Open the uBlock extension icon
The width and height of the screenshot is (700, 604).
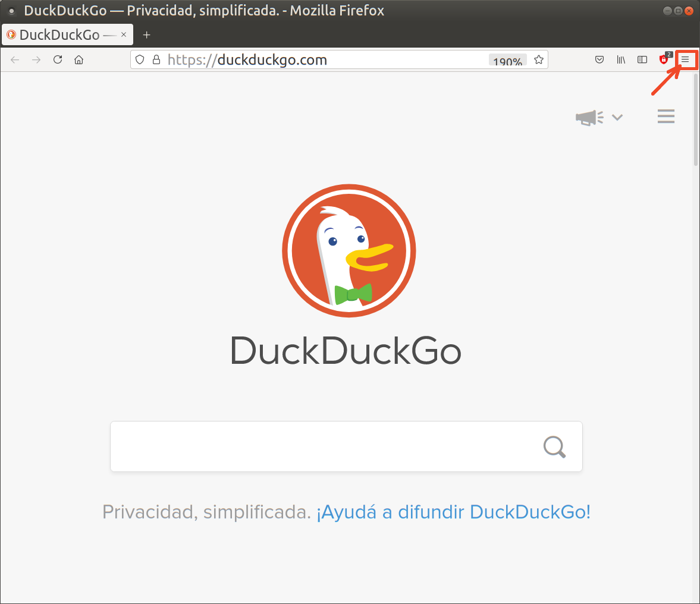(665, 59)
